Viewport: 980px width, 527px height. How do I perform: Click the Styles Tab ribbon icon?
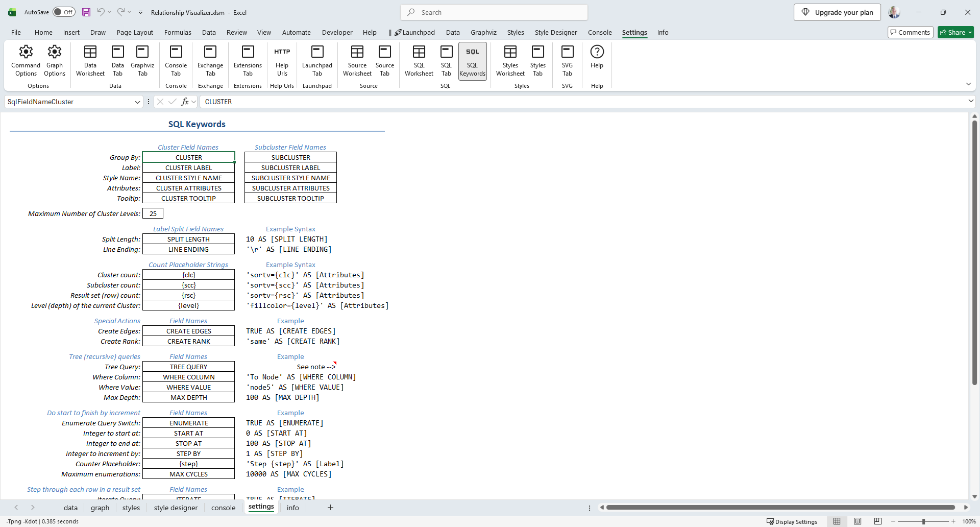tap(538, 60)
